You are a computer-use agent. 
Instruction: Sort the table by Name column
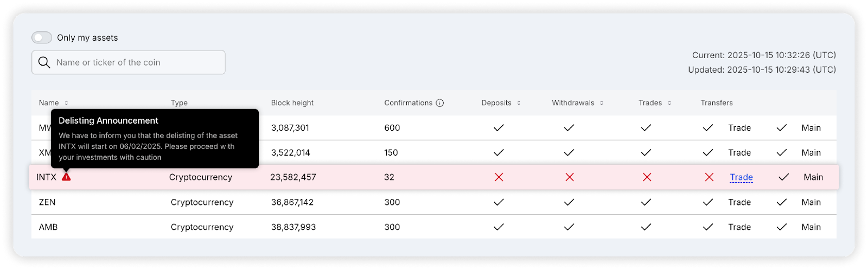(66, 103)
